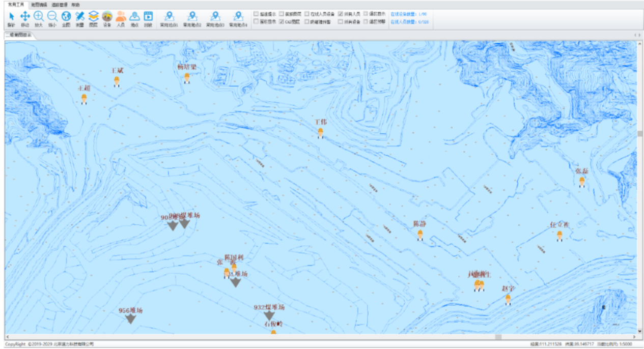Select worker marker 陈国利 on map
Screen dimensions: 644x349
click(234, 268)
